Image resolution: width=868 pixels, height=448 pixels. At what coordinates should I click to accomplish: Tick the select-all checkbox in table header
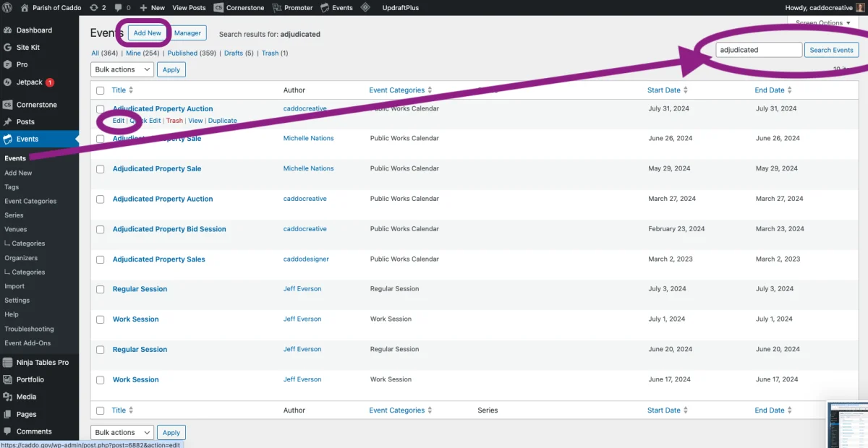pos(101,90)
